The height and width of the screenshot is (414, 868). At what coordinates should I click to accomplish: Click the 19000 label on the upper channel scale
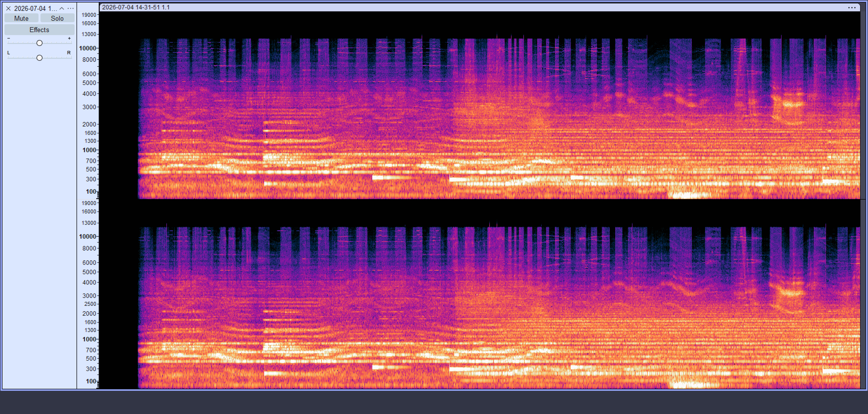point(89,15)
